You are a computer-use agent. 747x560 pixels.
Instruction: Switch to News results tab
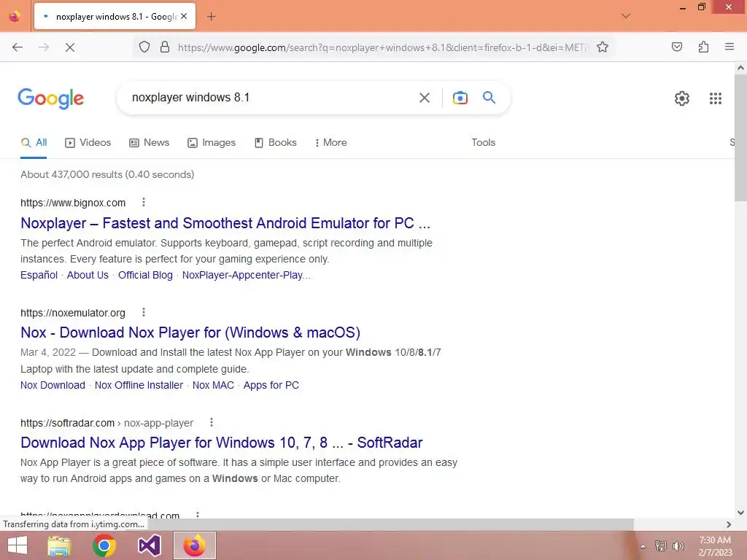click(x=150, y=142)
